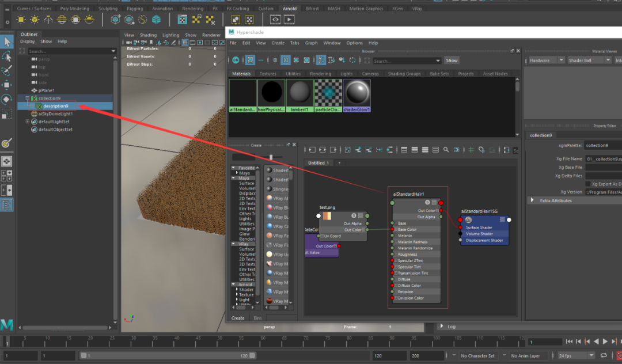622x364 pixels.
Task: Expand the defaultLightSet tree node
Action: click(28, 122)
